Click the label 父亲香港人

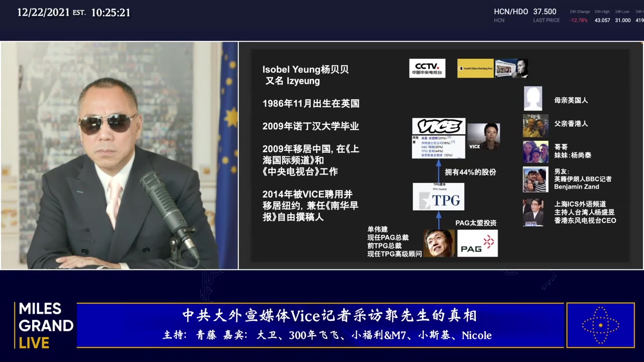571,124
